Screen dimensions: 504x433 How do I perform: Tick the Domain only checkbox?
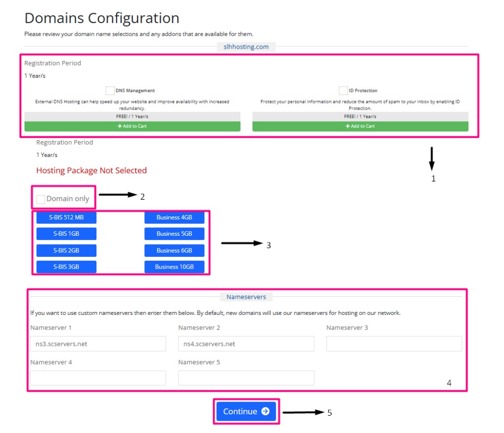pyautogui.click(x=41, y=199)
